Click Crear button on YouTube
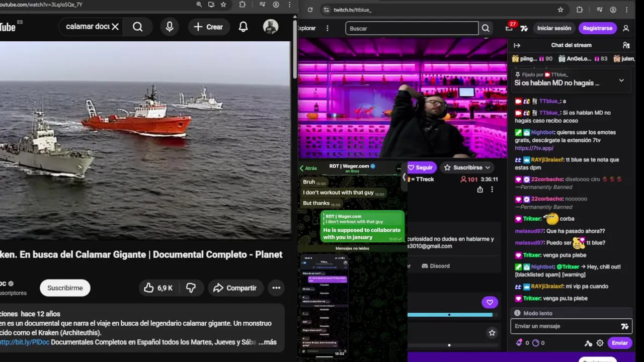 pyautogui.click(x=208, y=27)
